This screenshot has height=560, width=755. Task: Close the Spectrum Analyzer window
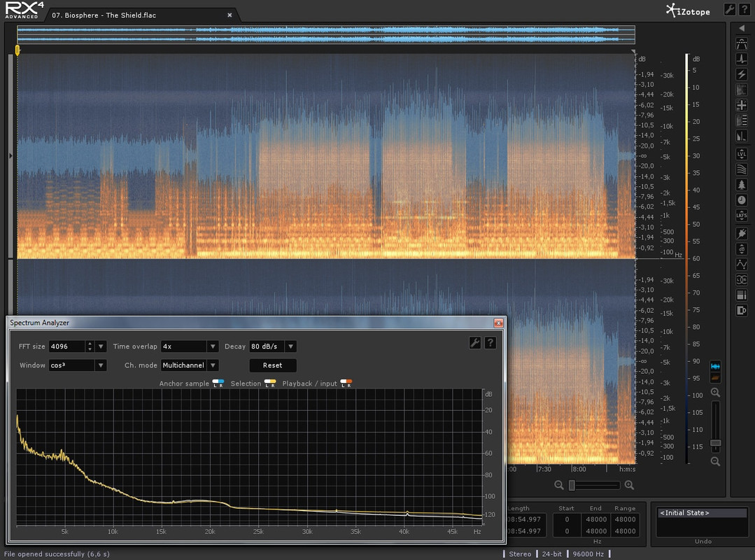498,323
